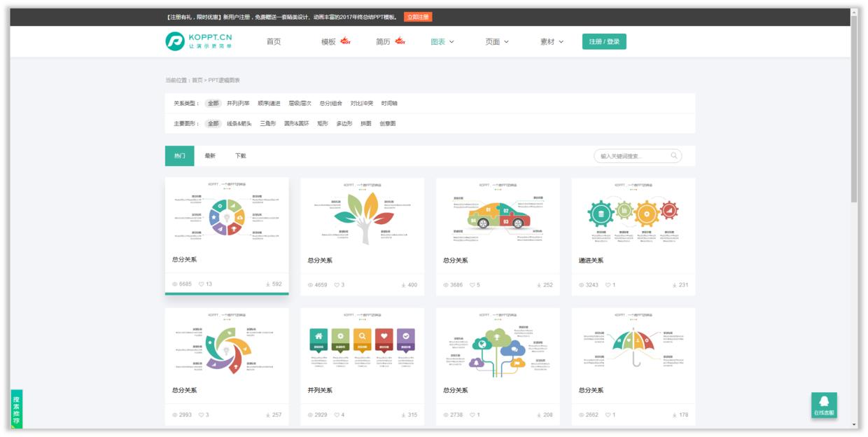Viewport: 868px width, 437px height.
Task: Expand the 素材 navigation dropdown
Action: click(552, 41)
